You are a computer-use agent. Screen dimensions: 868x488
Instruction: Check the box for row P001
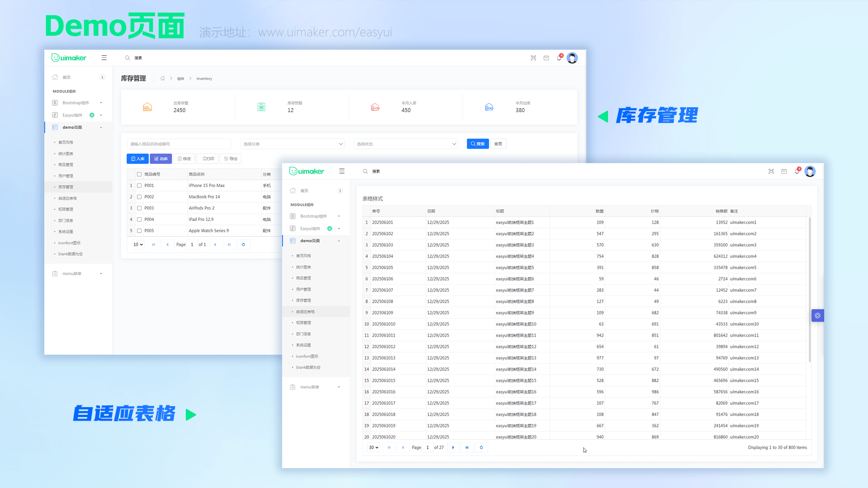pos(139,185)
